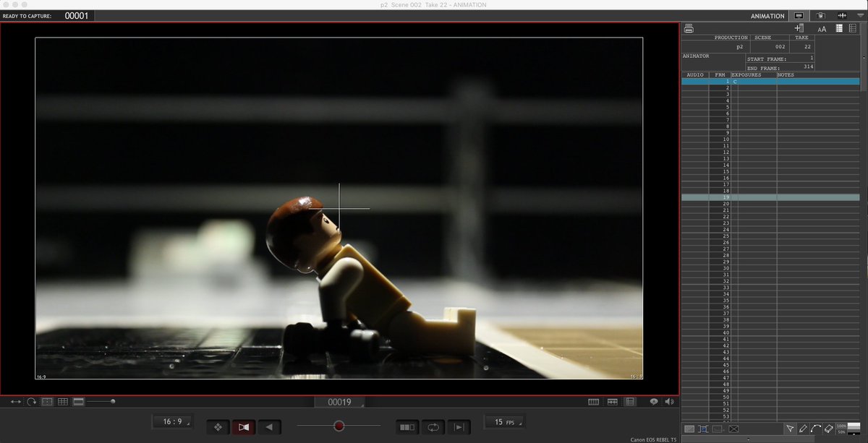Click the add column icon in X-sheet
The width and height of the screenshot is (868, 443).
pyautogui.click(x=799, y=28)
